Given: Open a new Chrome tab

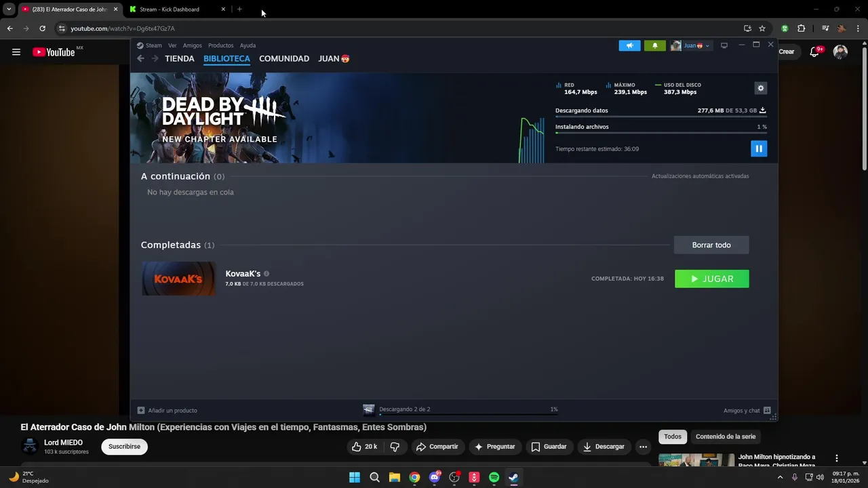Looking at the screenshot, I should pos(239,9).
